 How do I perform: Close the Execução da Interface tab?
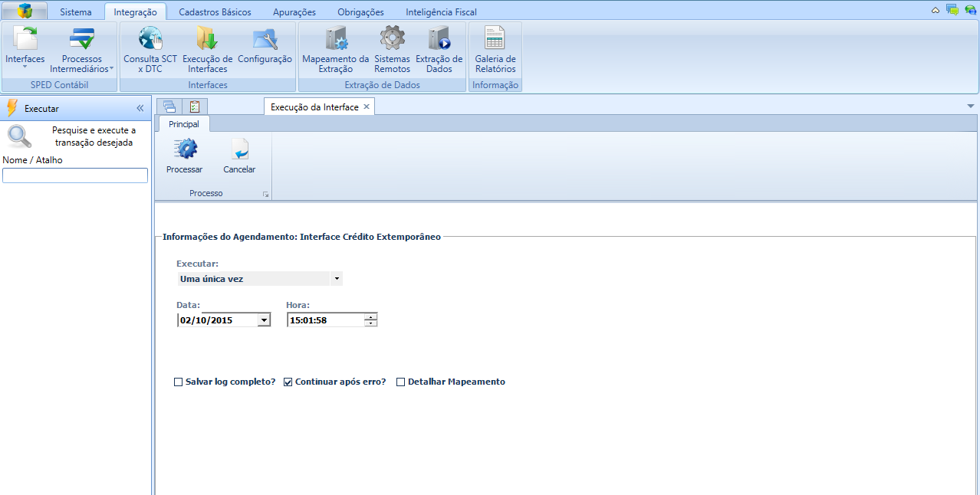tap(367, 107)
